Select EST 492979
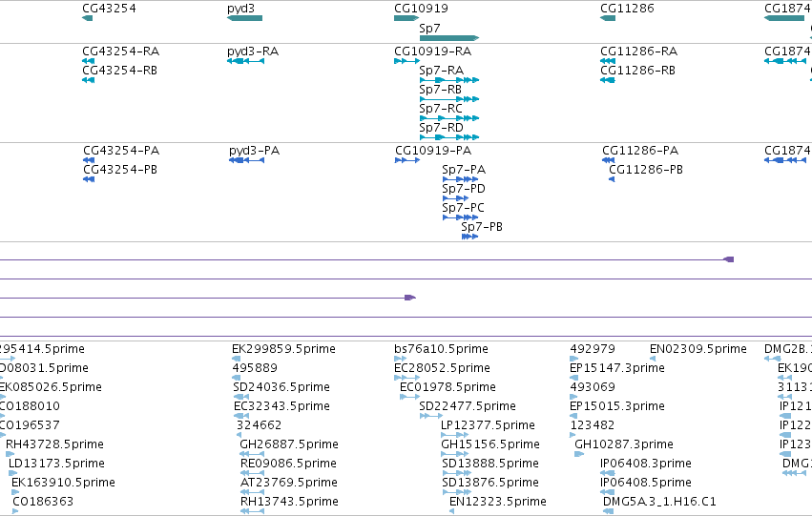This screenshot has height=516, width=812. 593,349
